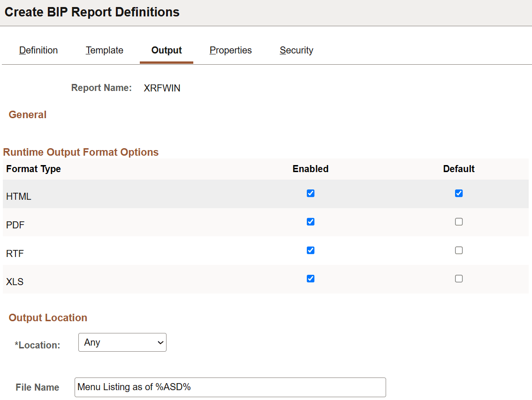The width and height of the screenshot is (532, 400).
Task: Select the HTML format row
Action: pos(18,196)
